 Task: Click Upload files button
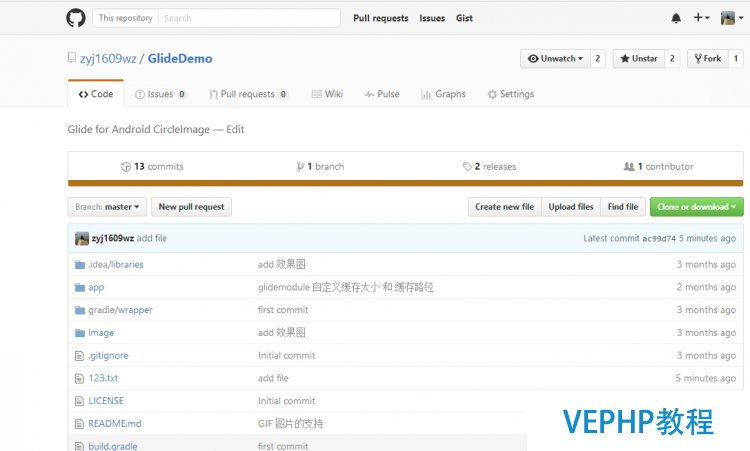571,207
